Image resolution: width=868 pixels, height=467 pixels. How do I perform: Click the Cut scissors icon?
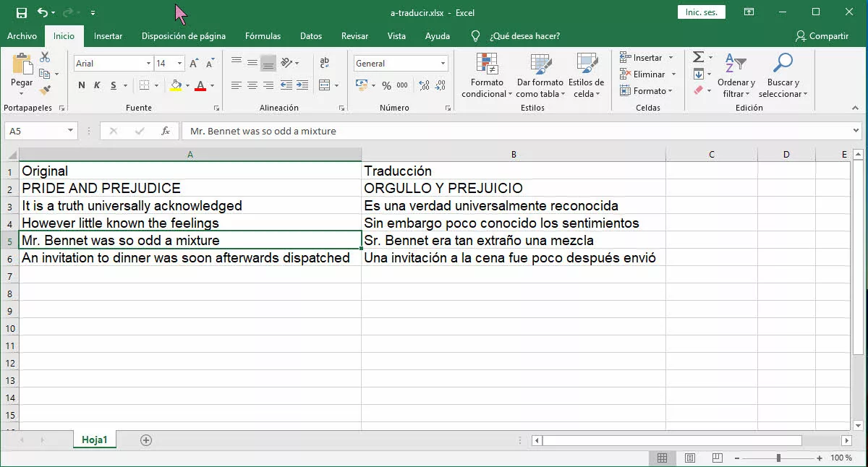45,58
